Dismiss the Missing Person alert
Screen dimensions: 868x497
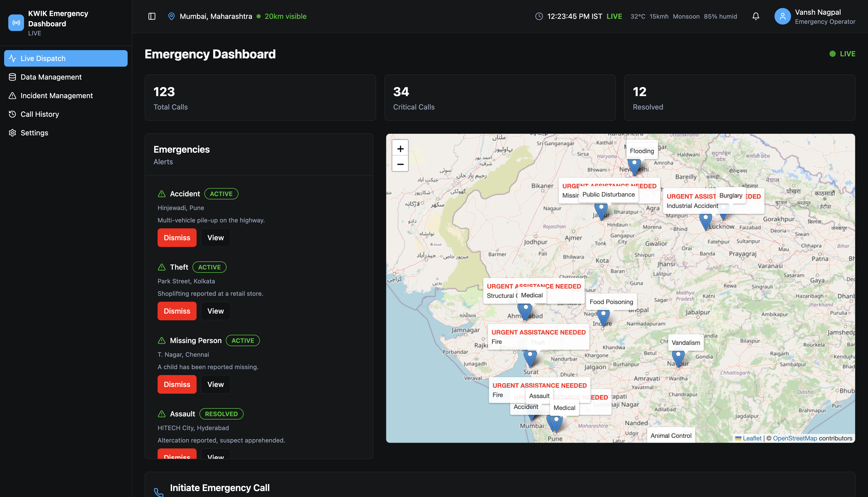[177, 384]
